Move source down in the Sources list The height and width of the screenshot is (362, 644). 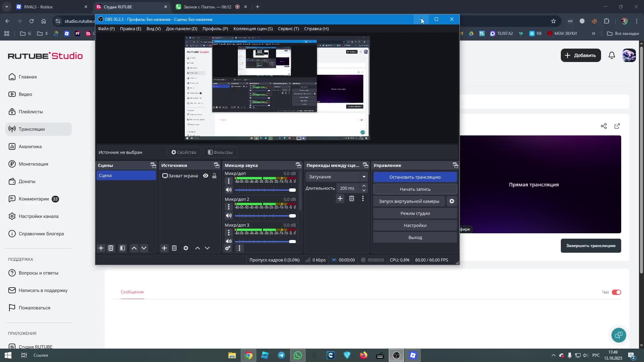207,248
